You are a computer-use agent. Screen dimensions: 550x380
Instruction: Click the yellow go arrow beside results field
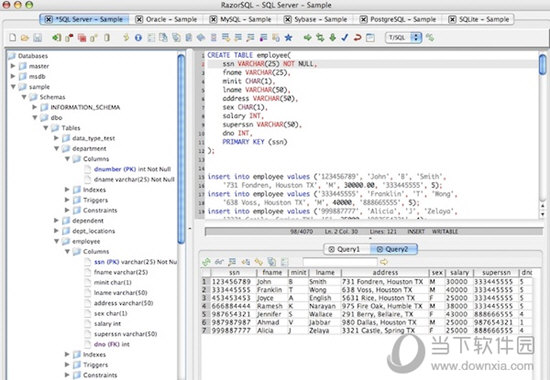[384, 262]
